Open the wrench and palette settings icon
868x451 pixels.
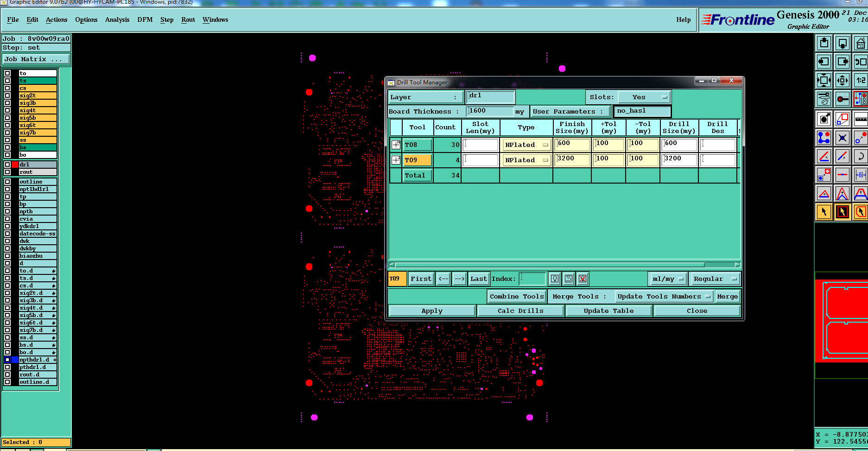[824, 99]
